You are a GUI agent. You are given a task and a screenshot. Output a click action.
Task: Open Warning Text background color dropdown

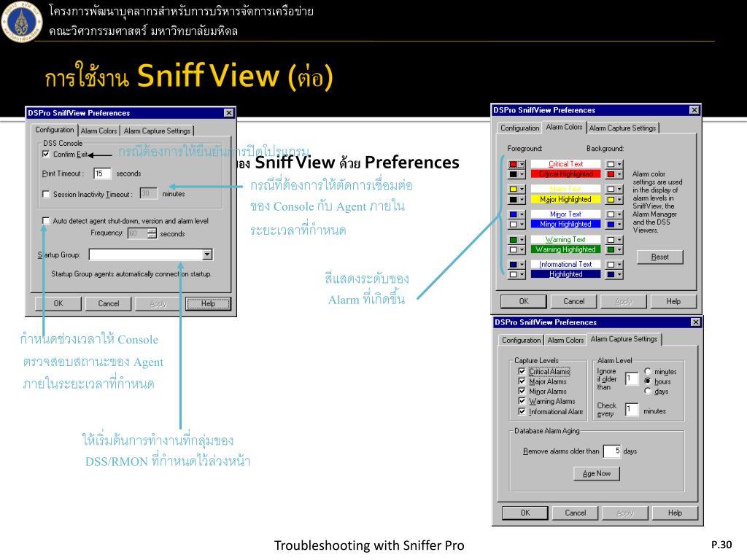[x=619, y=239]
